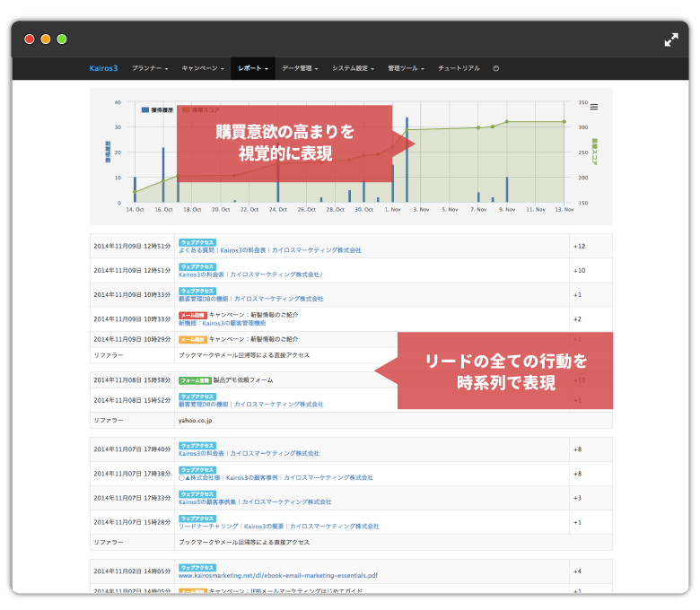This screenshot has width=700, height=610.
Task: Click the fullscreen expand arrows icon
Action: point(671,39)
